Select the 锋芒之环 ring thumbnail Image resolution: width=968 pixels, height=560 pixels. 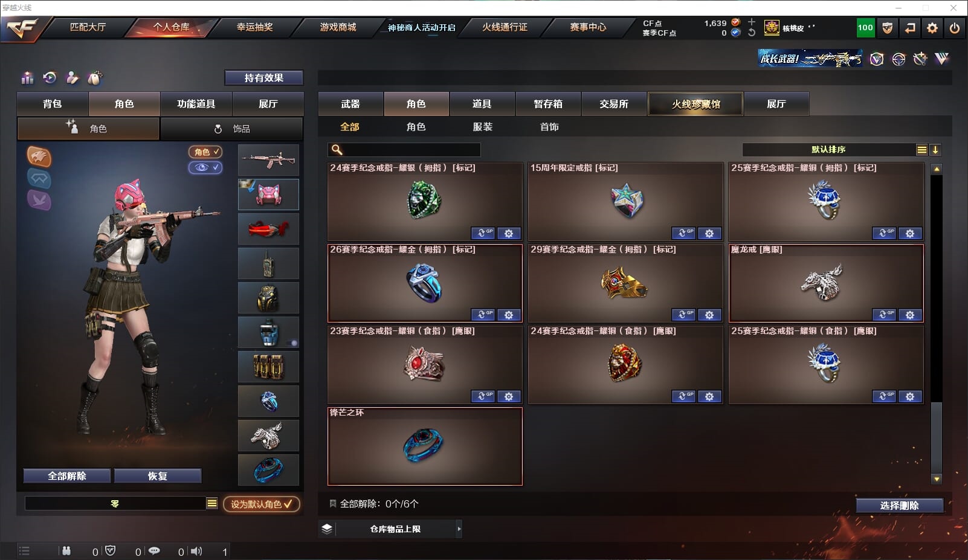(268, 470)
